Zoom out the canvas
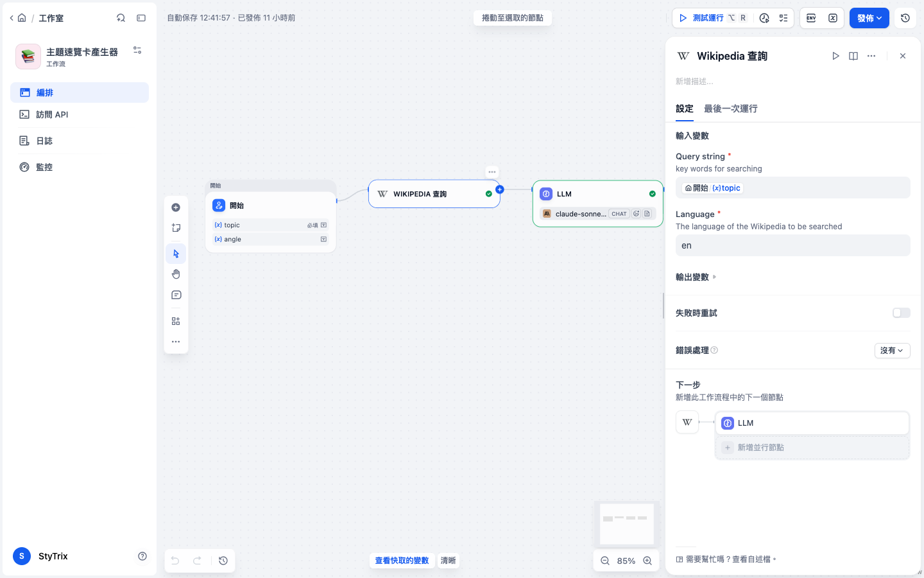 [605, 561]
